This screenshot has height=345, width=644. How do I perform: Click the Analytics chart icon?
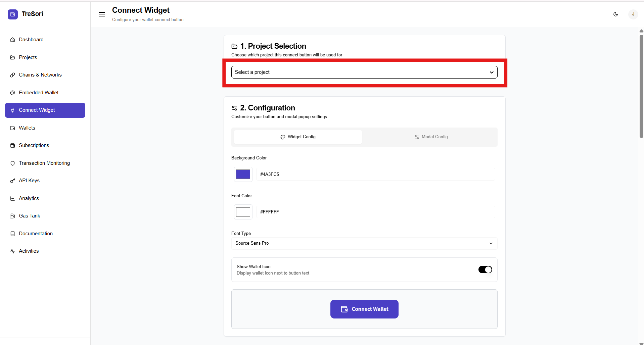click(13, 198)
